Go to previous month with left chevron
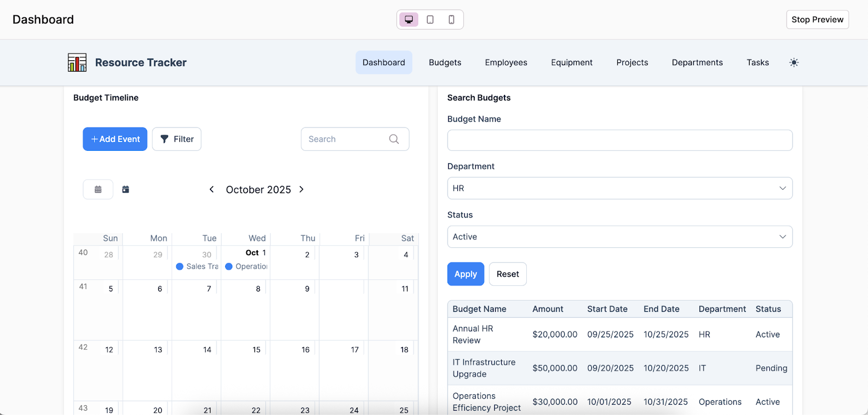The width and height of the screenshot is (868, 415). tap(212, 189)
